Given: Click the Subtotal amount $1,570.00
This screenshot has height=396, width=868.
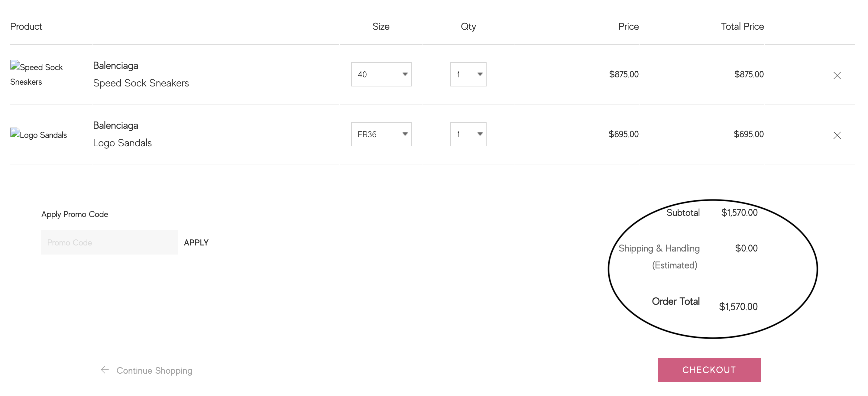Looking at the screenshot, I should pos(739,212).
